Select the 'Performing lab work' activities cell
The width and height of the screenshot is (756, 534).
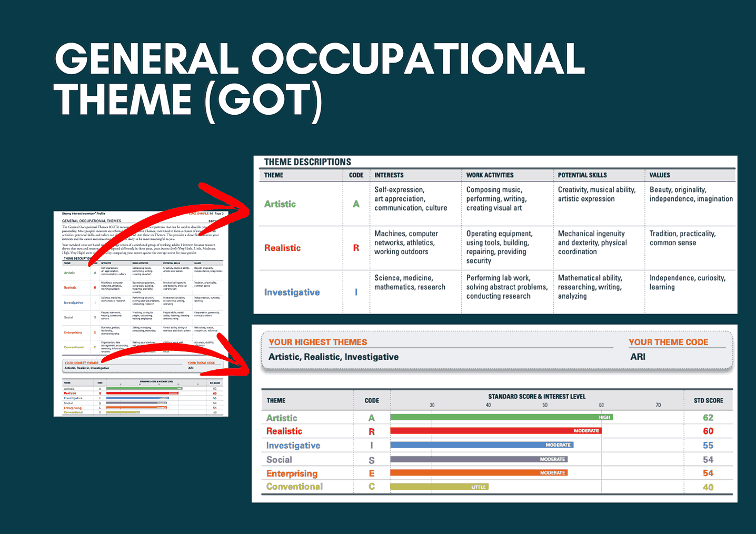[507, 287]
